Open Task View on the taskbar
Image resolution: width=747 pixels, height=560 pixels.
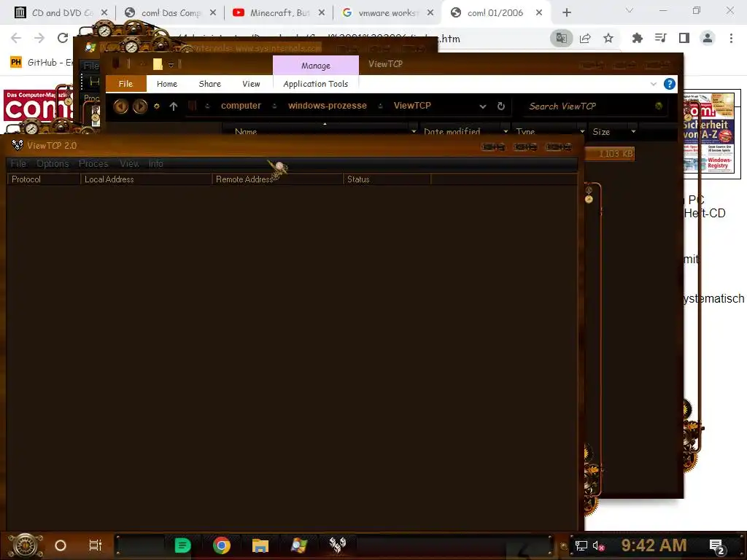[x=96, y=545]
